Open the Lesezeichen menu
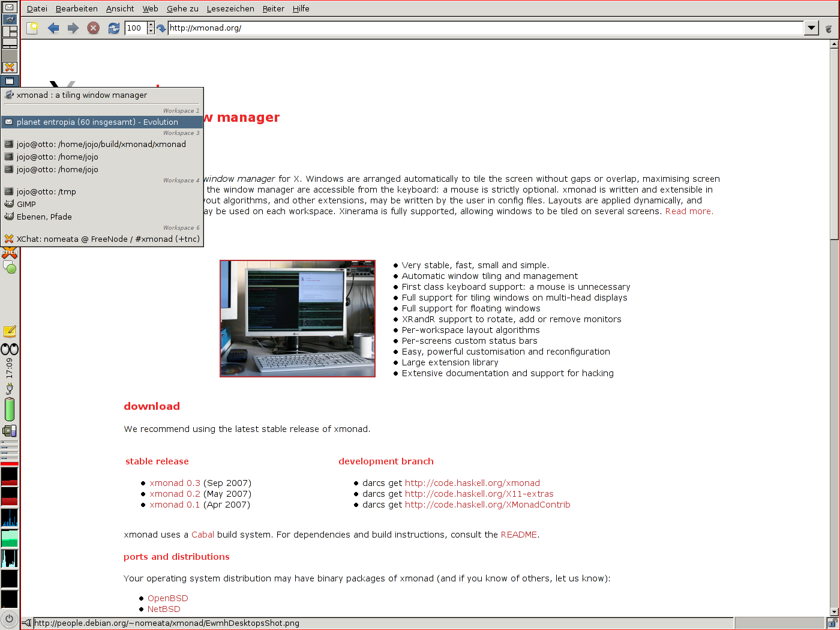The image size is (840, 630). (x=230, y=8)
